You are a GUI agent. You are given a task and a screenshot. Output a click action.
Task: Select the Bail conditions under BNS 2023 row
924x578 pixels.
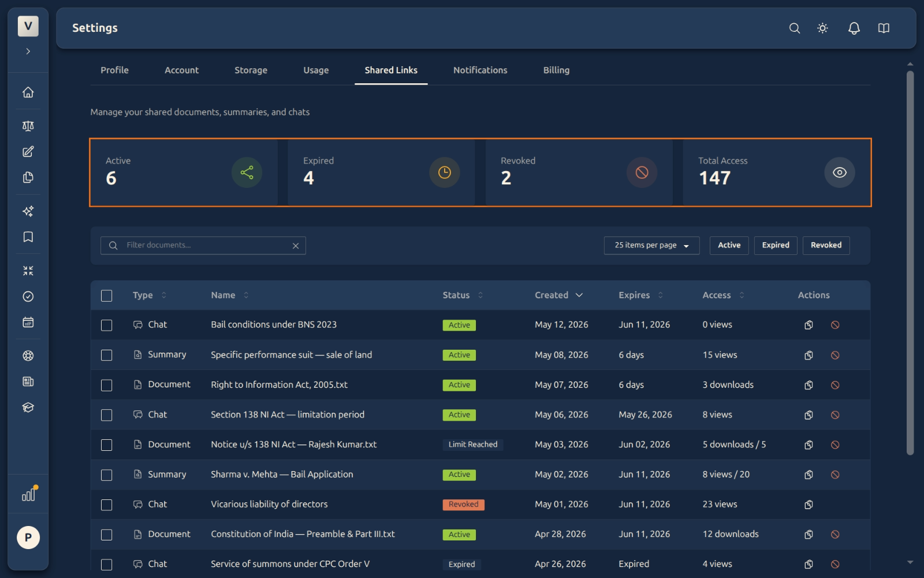(x=106, y=325)
